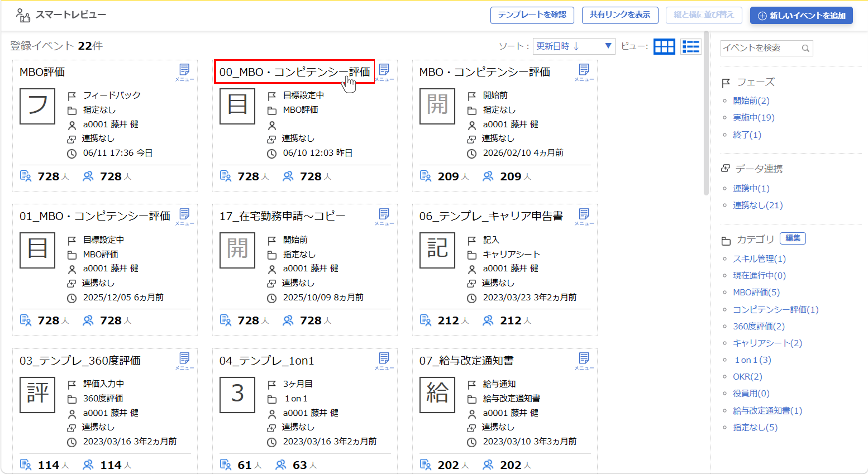
Task: Open event title 06_テンプレ_キャリア申告書
Action: point(491,216)
